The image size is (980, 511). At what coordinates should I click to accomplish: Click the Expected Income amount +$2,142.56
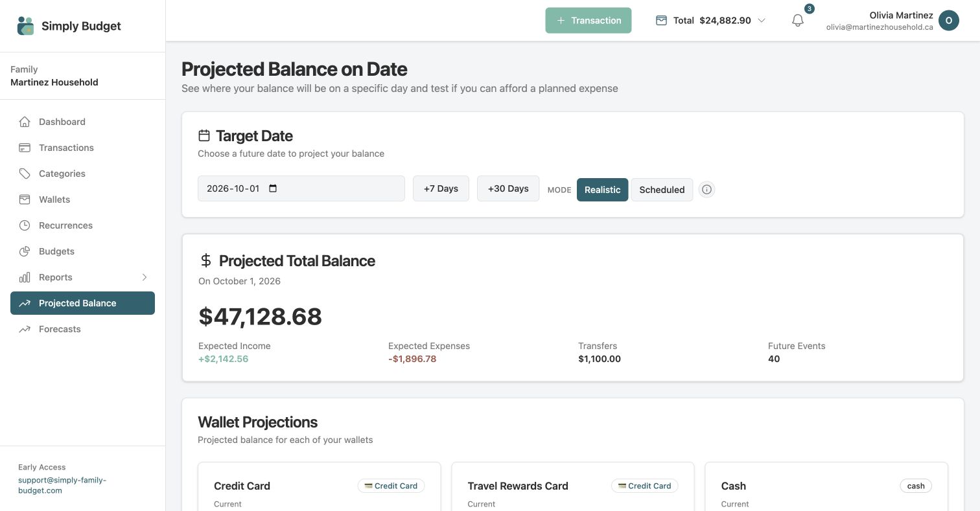point(224,359)
